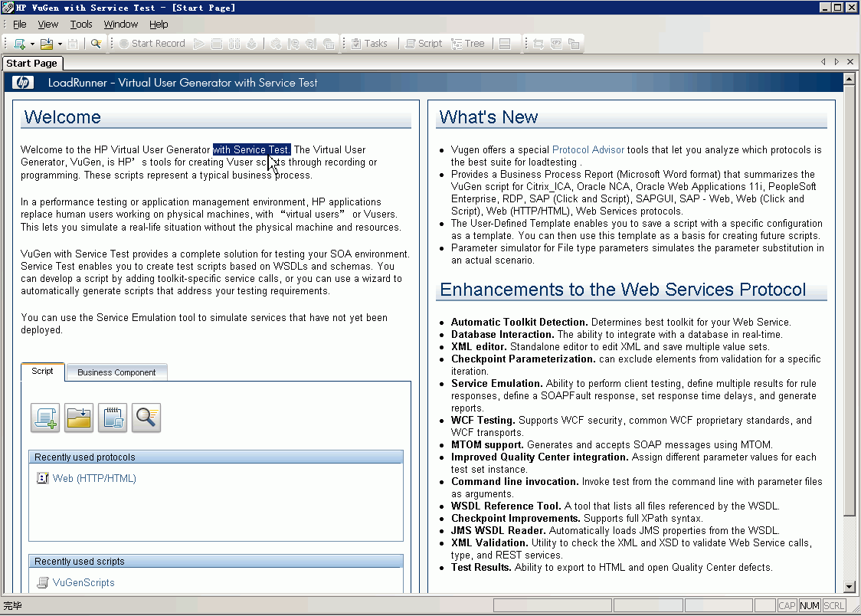Click the Stop toolbar icon
Viewport: 861px width, 616px height.
pyautogui.click(x=217, y=44)
